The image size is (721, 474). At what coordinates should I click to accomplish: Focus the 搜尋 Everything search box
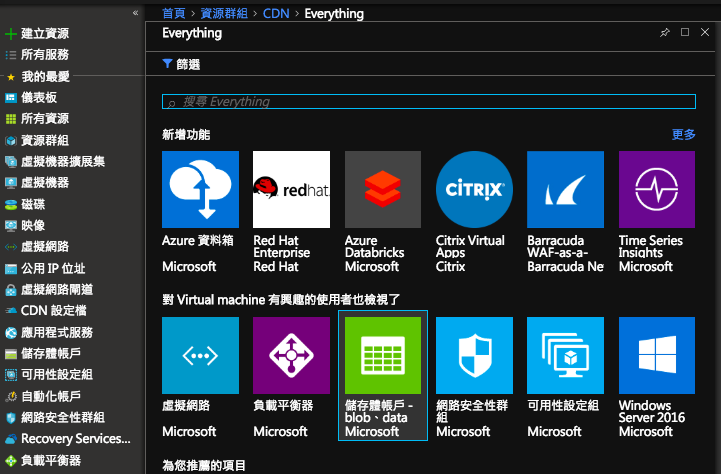pyautogui.click(x=429, y=102)
